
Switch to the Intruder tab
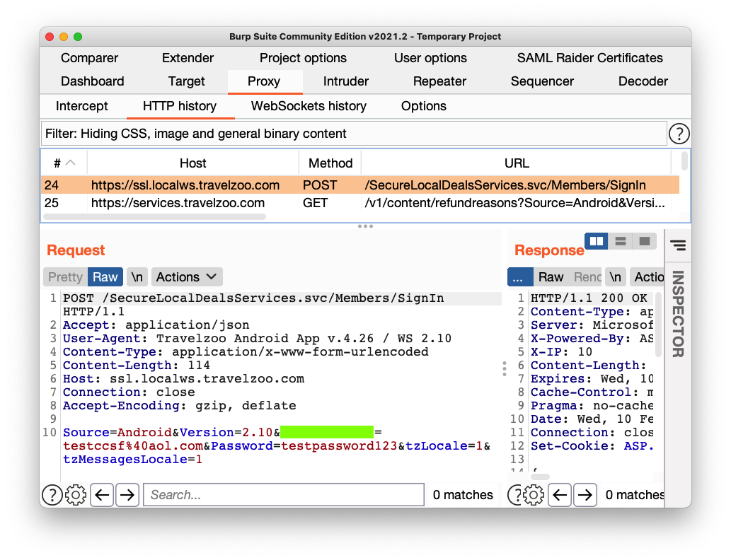click(x=346, y=81)
